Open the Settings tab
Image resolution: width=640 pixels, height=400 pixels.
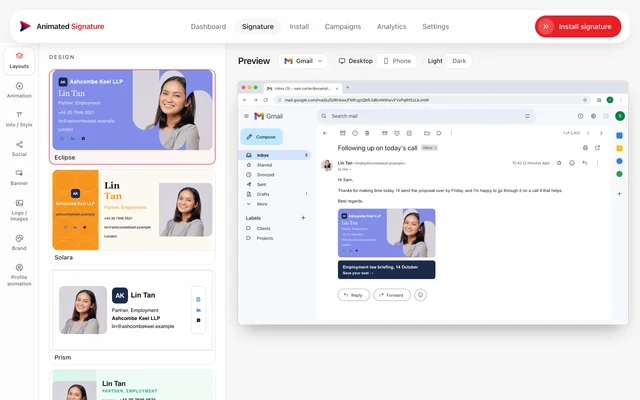point(436,27)
